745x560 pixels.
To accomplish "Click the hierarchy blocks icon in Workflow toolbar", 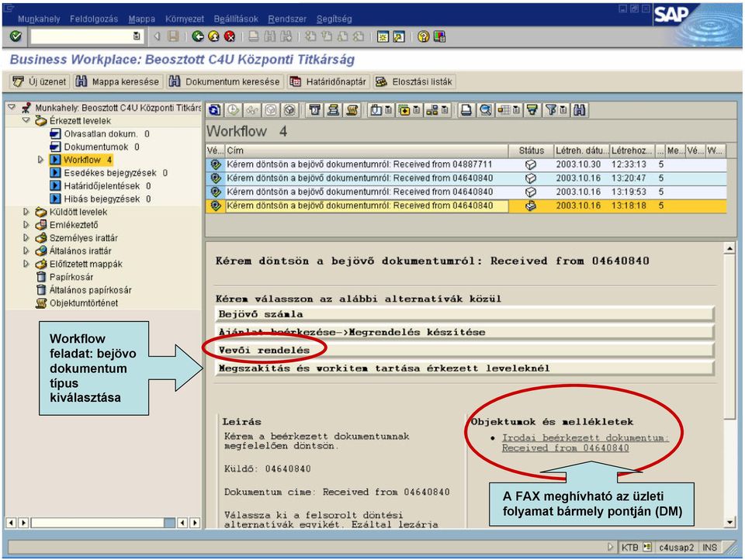I will 432,110.
